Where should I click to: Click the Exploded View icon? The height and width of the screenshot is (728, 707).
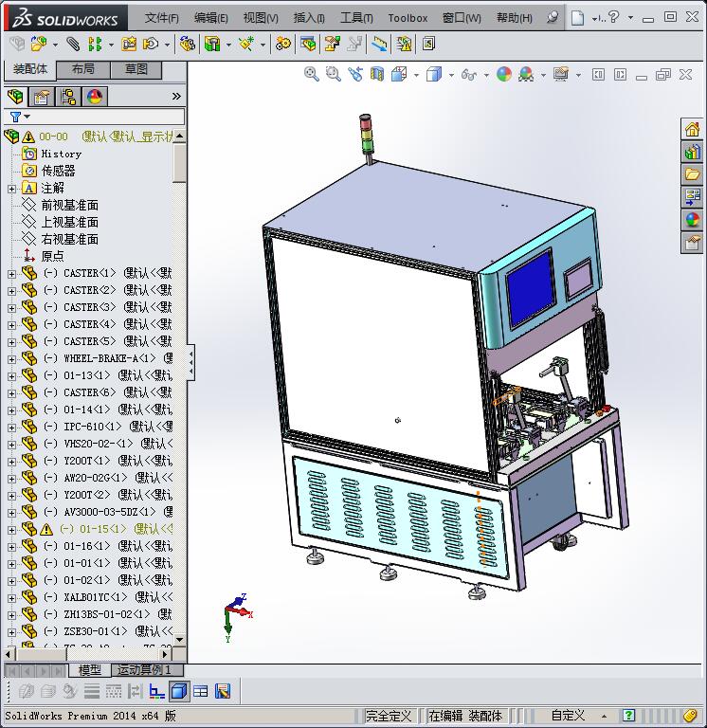click(333, 45)
